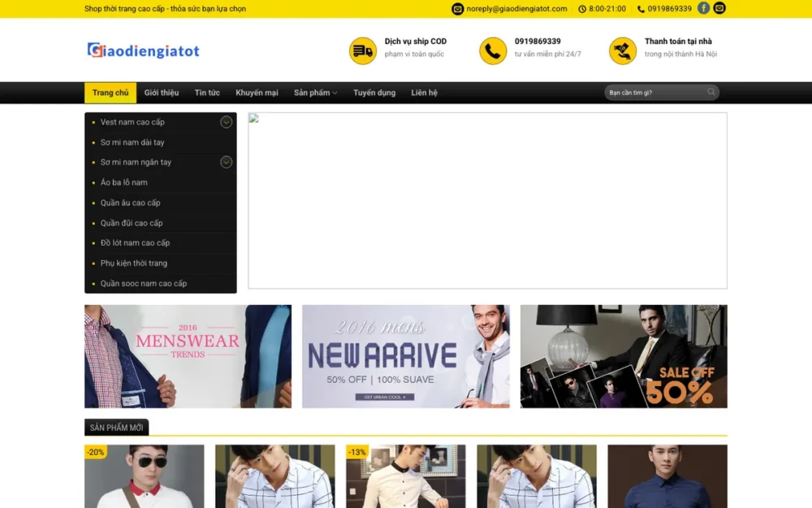This screenshot has height=508, width=812.
Task: Select Quần đùi cao cấp category
Action: pos(132,223)
